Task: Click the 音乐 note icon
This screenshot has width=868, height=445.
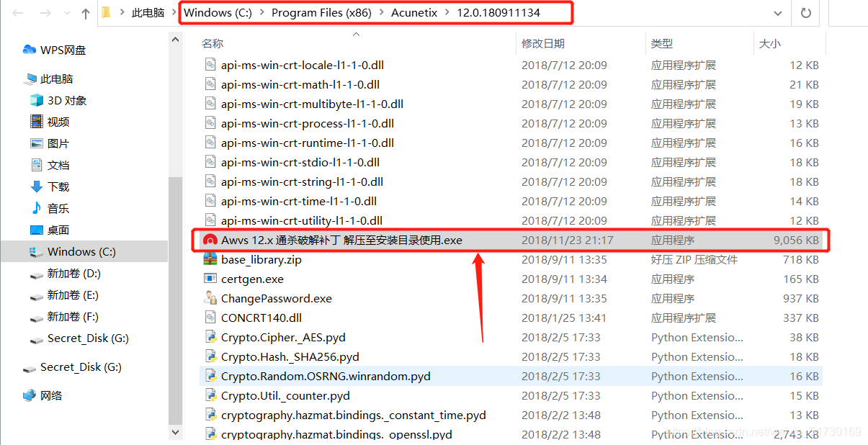Action: click(37, 208)
